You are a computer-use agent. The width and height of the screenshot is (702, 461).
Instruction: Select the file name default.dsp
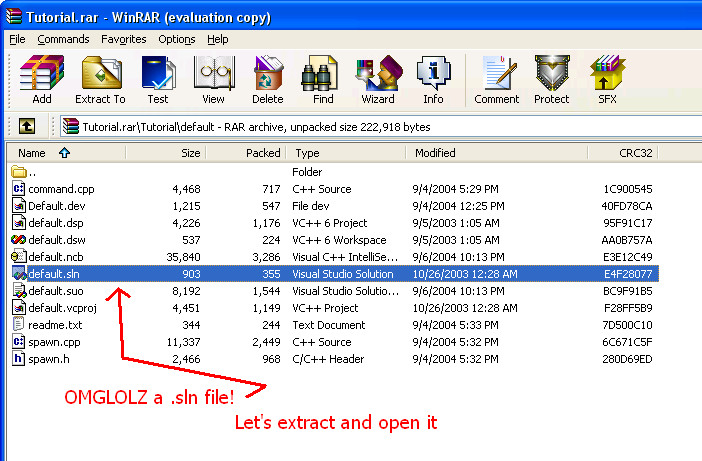point(56,223)
